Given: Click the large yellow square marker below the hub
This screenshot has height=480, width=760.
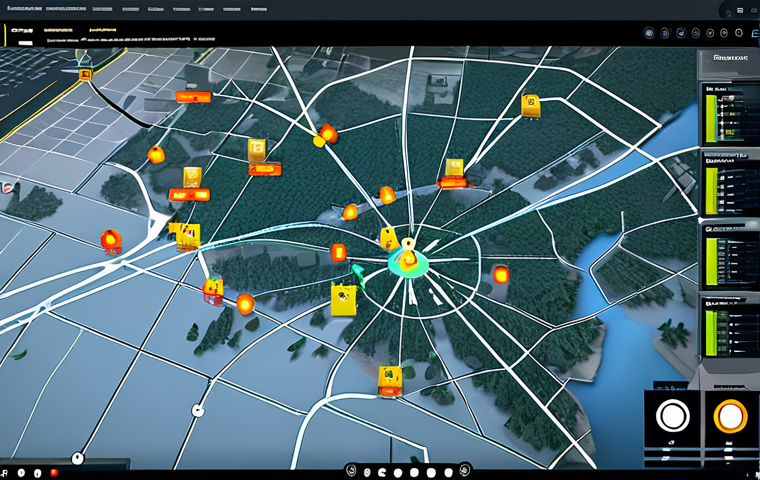Looking at the screenshot, I should [343, 297].
